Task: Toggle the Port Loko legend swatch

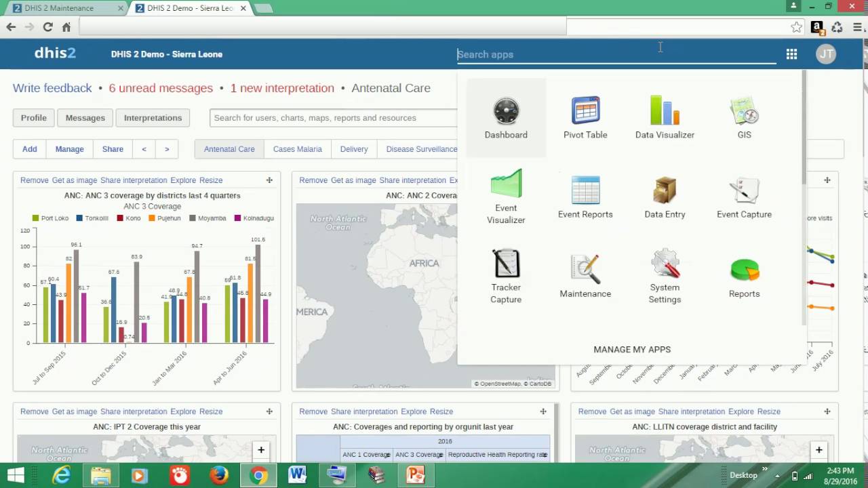Action: click(35, 218)
